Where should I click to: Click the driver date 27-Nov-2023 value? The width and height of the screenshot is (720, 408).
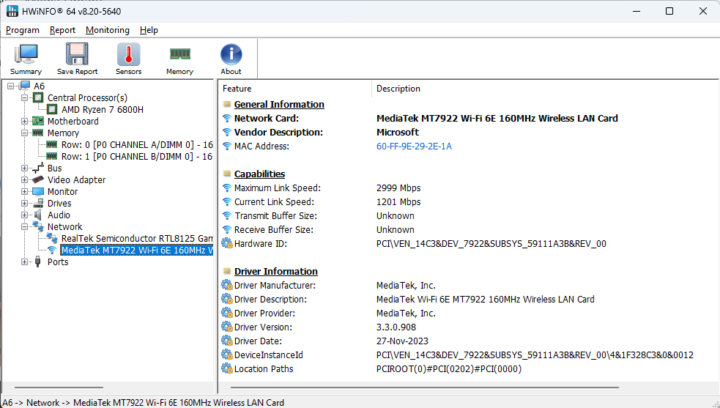(402, 341)
